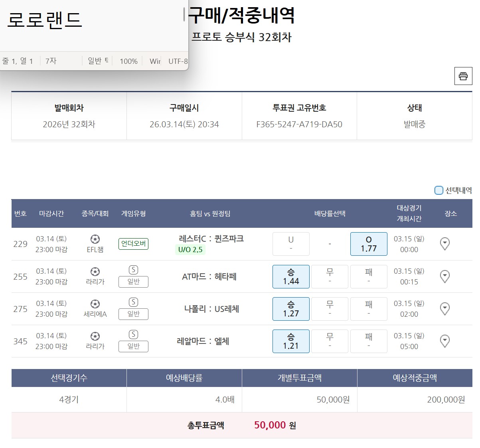Select Under option for 레스터C vs 퀸즈파크
The width and height of the screenshot is (480, 448).
(291, 244)
